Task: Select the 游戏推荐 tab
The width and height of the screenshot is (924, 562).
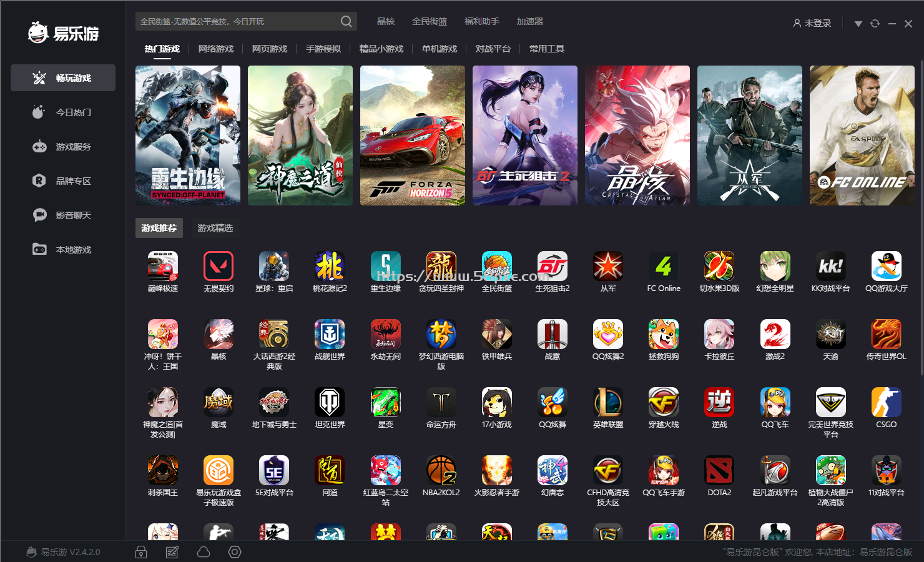Action: coord(159,228)
